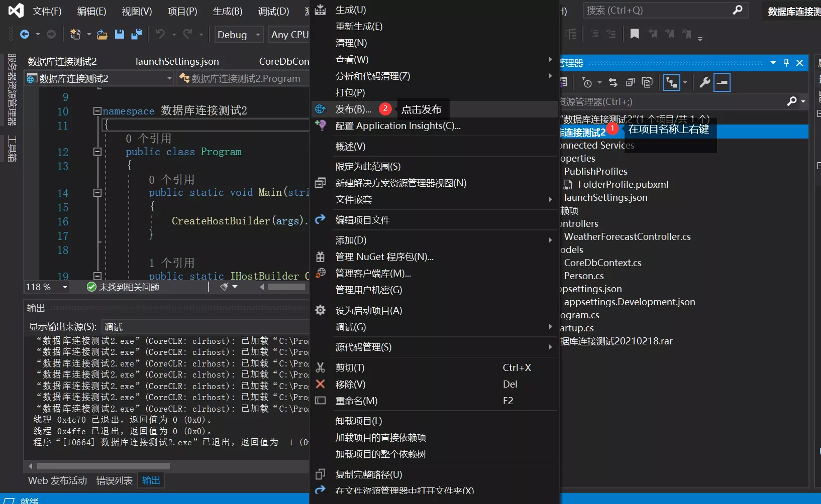
Task: Click the Show All Files icon
Action: point(647,82)
